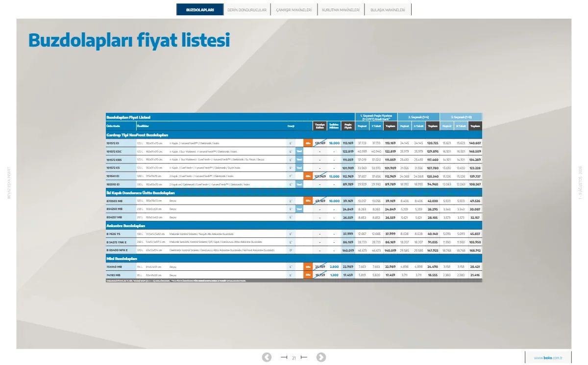Click orange badge in 870503 MB row
The height and width of the screenshot is (365, 588).
(x=308, y=200)
